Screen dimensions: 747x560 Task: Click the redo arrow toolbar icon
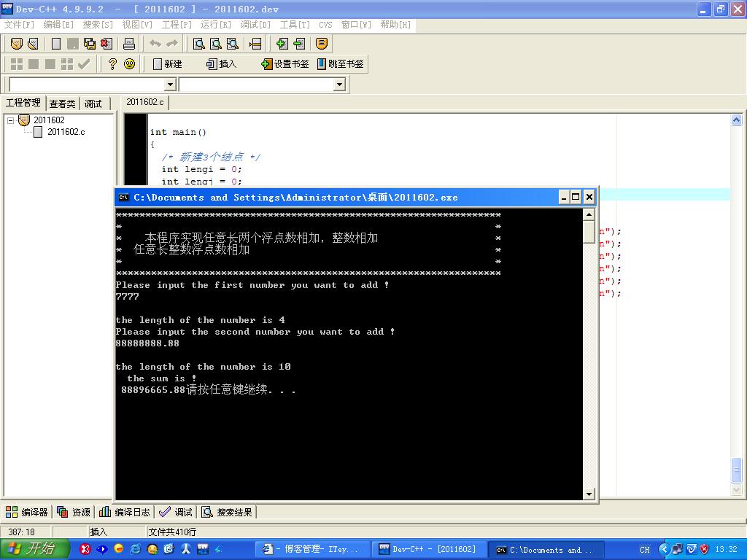(172, 44)
